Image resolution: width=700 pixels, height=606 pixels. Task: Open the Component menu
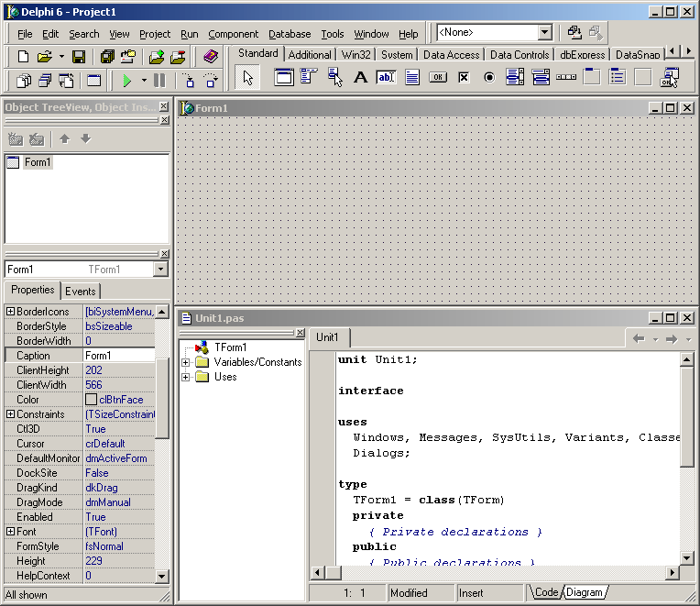pos(233,34)
